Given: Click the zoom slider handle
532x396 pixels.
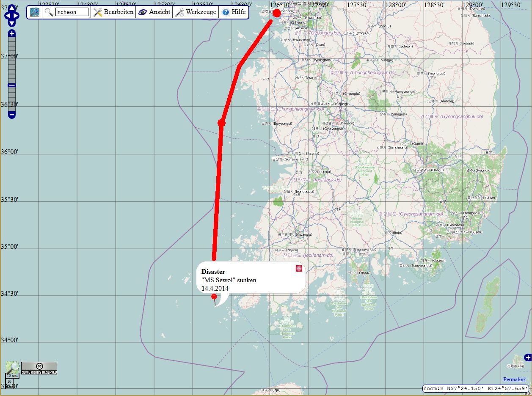Looking at the screenshot, I should click(12, 85).
